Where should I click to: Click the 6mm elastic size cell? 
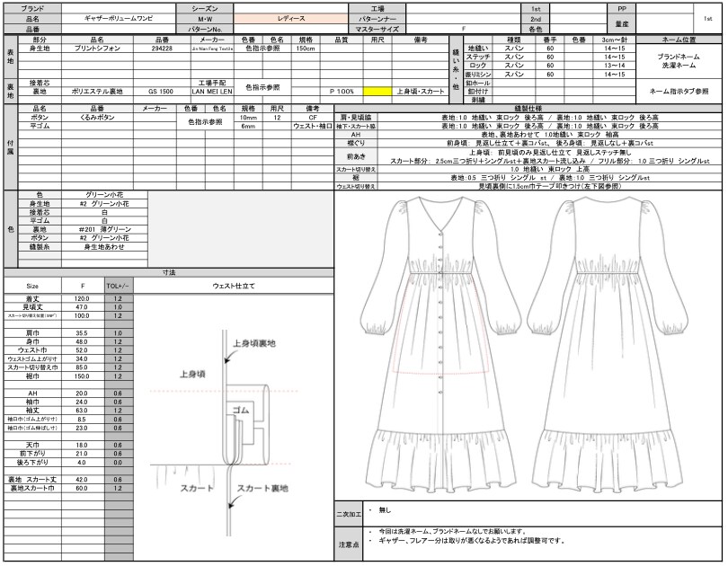click(x=248, y=126)
